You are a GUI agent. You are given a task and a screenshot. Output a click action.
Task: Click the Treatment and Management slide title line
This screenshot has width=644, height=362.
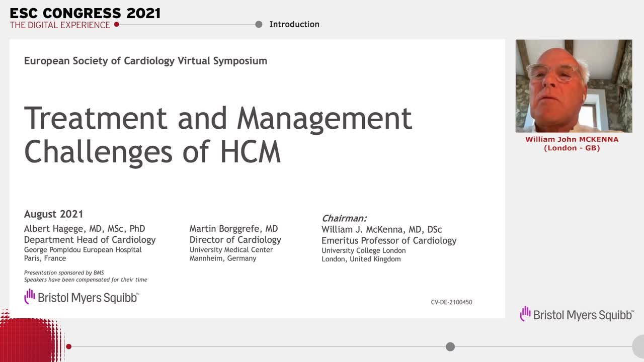pos(218,118)
